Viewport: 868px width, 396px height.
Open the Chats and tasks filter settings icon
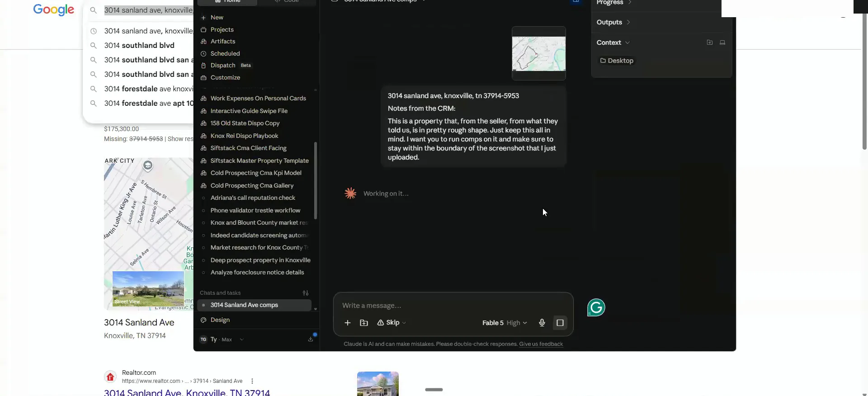coord(306,293)
